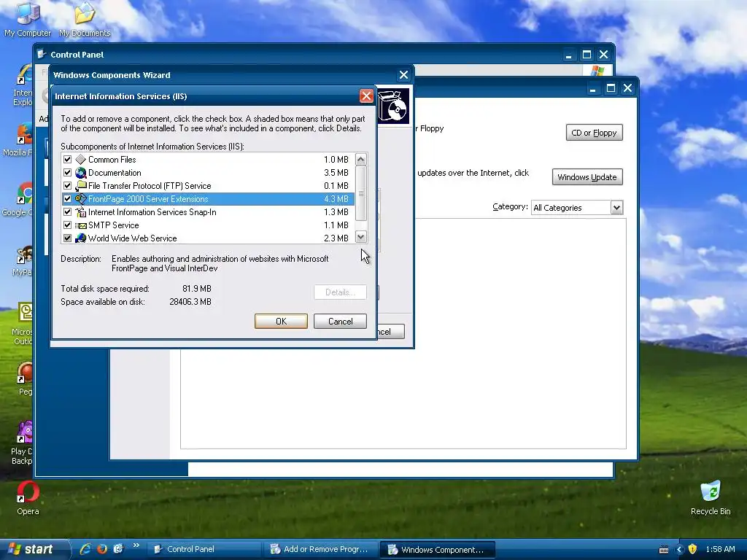This screenshot has width=747, height=560.
Task: Expand hidden tray icons arrow
Action: click(x=679, y=550)
